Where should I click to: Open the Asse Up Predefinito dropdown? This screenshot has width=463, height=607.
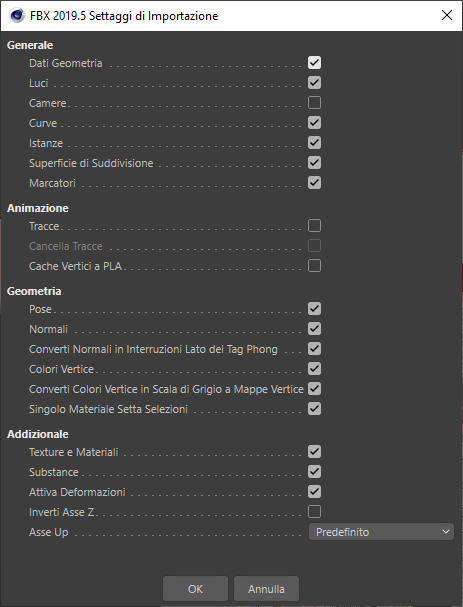pyautogui.click(x=381, y=532)
